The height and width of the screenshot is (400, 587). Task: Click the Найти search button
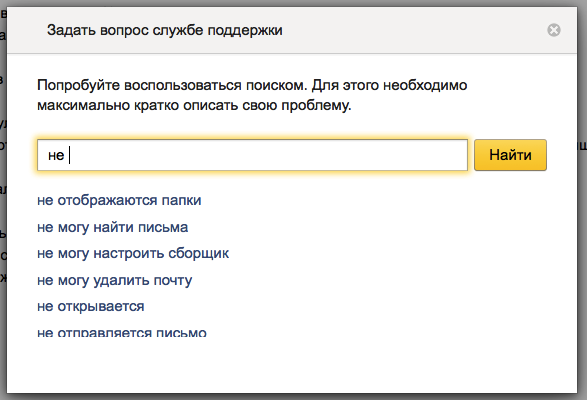tap(510, 155)
